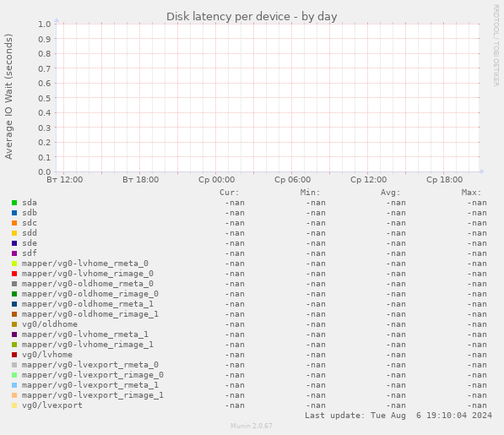Click the gray vg0-oldhome_rmeta_0 legend swatch

[x=14, y=284]
